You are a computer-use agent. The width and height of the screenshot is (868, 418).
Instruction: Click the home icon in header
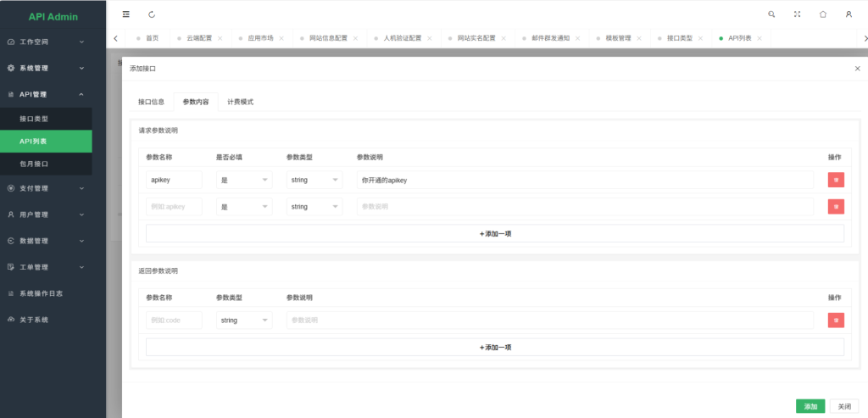(x=822, y=14)
